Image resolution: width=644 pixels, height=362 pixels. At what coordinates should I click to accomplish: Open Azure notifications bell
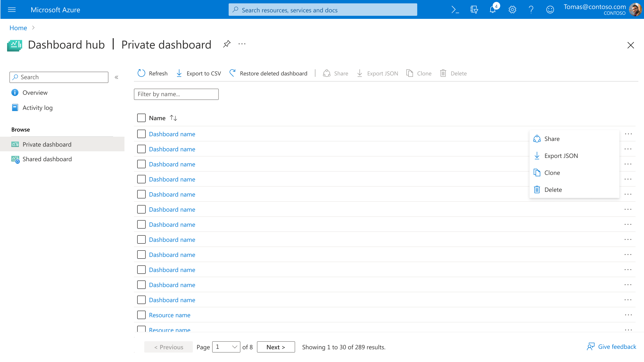[x=492, y=9]
